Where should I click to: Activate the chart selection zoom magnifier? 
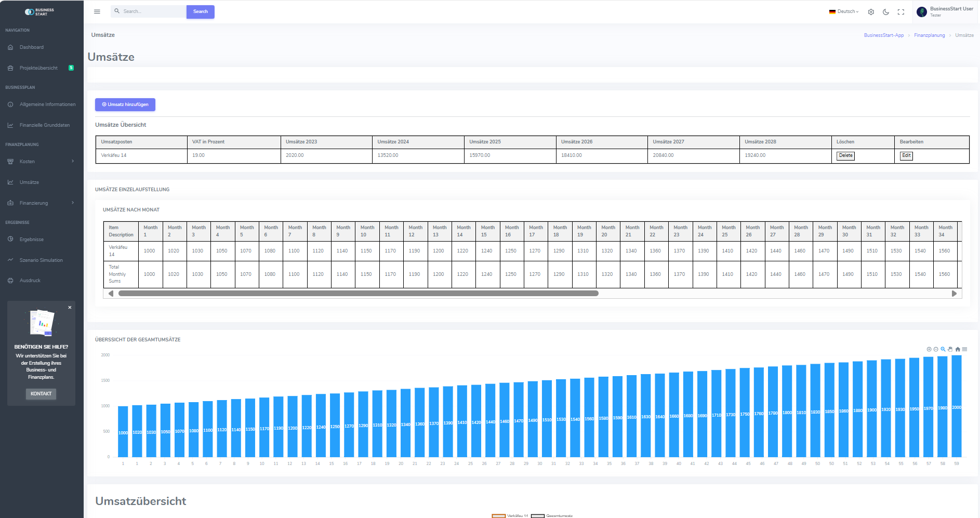click(x=943, y=349)
